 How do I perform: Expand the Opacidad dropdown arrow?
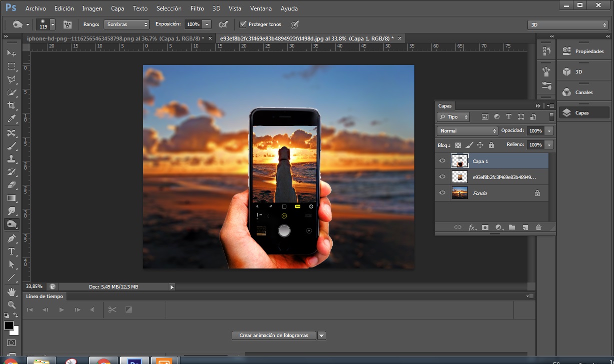pyautogui.click(x=549, y=131)
